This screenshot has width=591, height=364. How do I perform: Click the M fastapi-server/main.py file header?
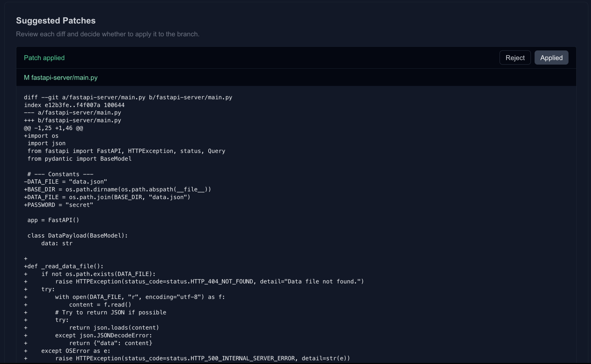(x=61, y=78)
